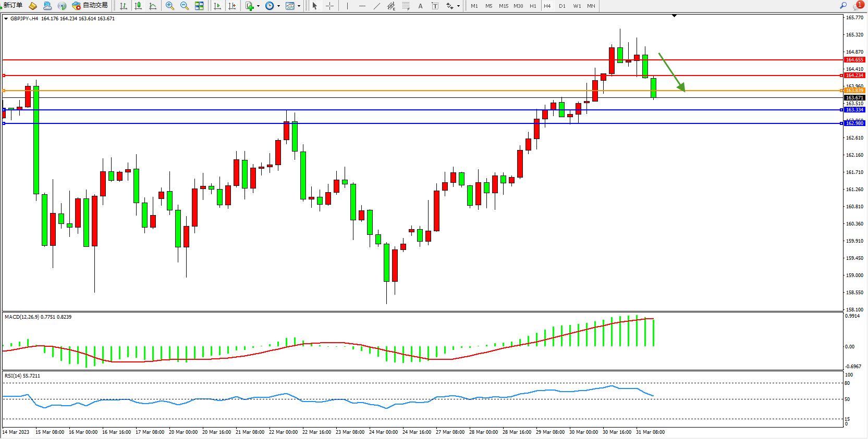Add a text label with the A tool

420,6
